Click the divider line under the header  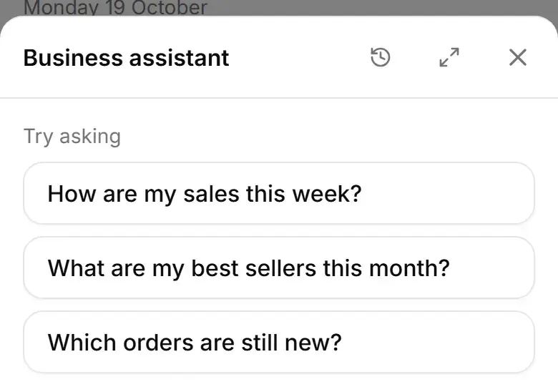pyautogui.click(x=279, y=97)
